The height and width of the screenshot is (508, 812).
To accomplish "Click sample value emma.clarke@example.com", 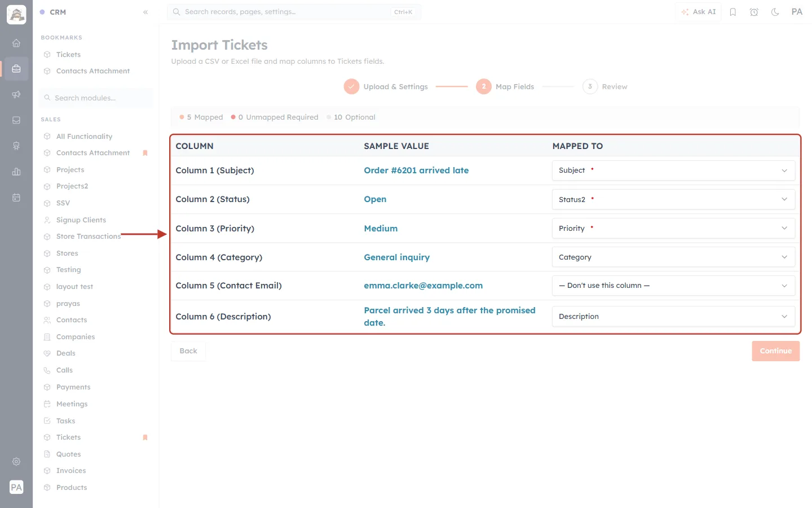I will pos(423,286).
